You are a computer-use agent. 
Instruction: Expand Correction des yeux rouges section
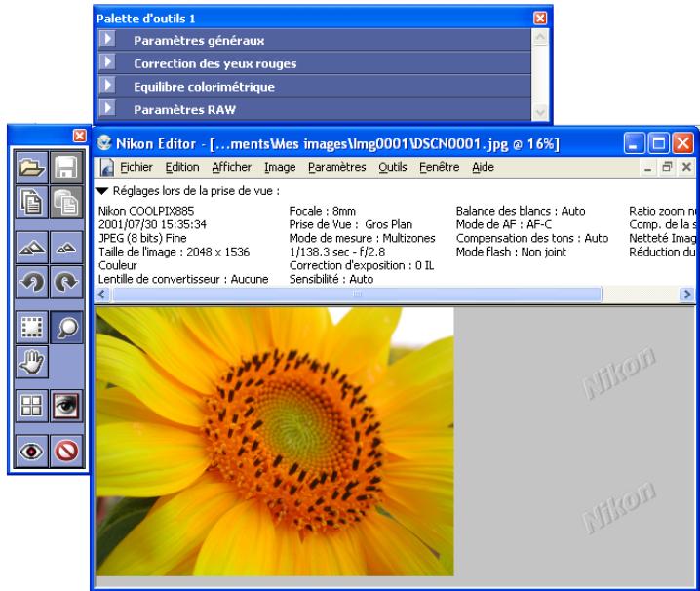pyautogui.click(x=107, y=62)
